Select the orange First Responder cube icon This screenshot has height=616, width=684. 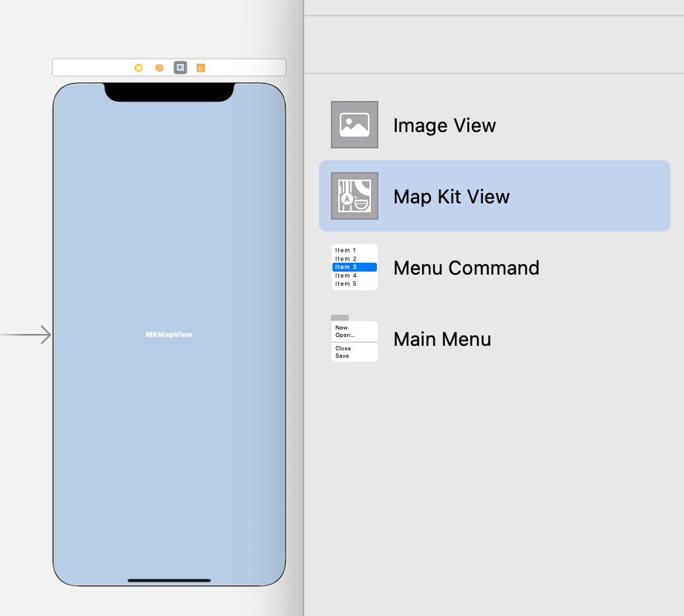coord(159,68)
